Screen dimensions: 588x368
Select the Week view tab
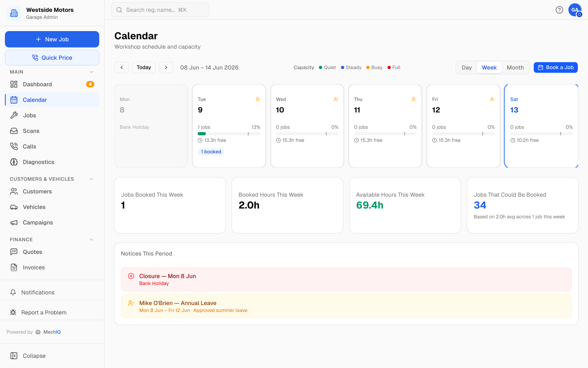(489, 67)
